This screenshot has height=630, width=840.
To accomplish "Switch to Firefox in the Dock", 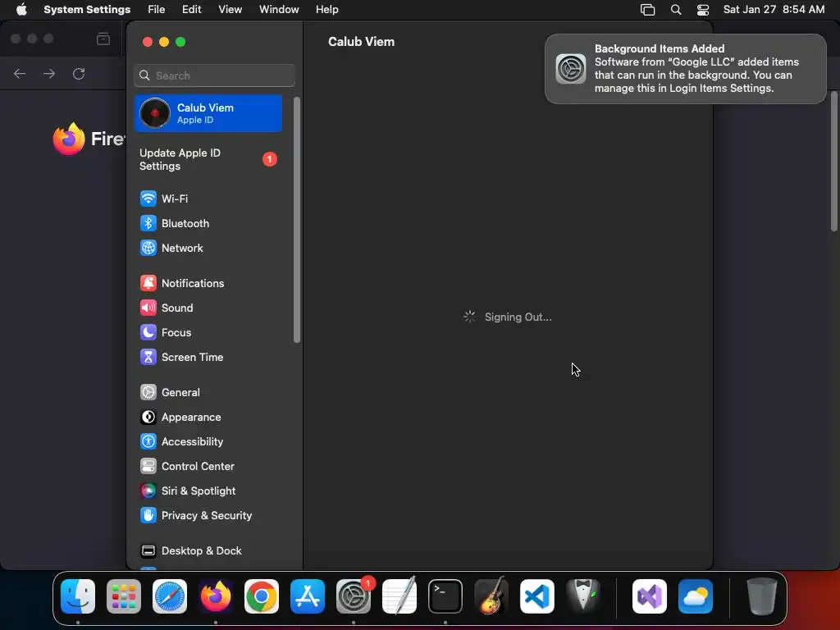I will (x=216, y=596).
